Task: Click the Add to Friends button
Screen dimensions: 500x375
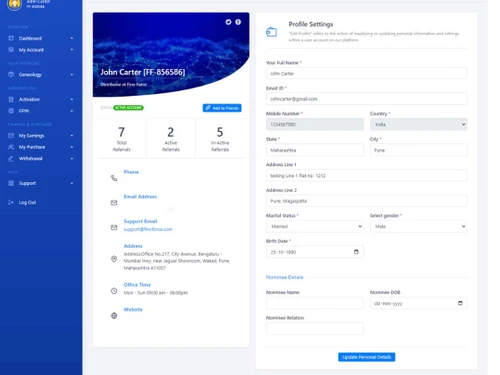Action: point(222,108)
